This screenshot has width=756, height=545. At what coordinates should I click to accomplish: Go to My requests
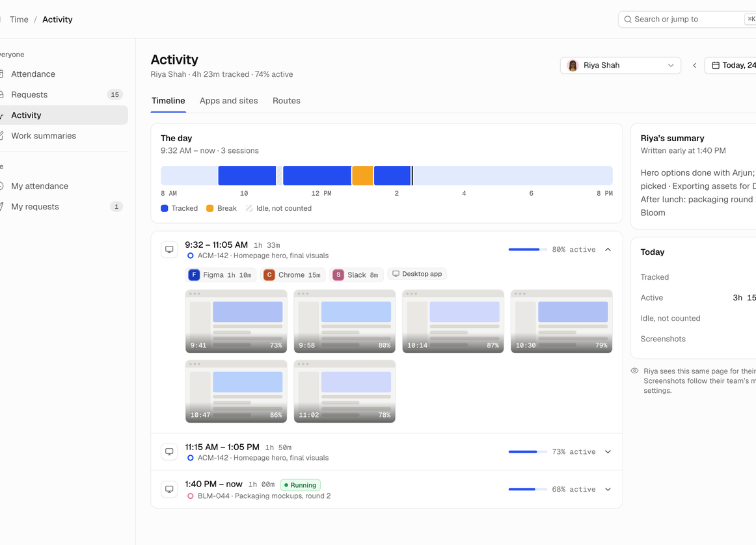[62, 207]
